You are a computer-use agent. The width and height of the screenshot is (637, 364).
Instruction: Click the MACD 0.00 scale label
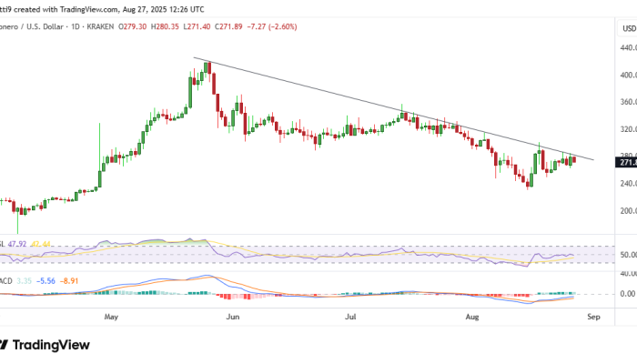coord(626,294)
